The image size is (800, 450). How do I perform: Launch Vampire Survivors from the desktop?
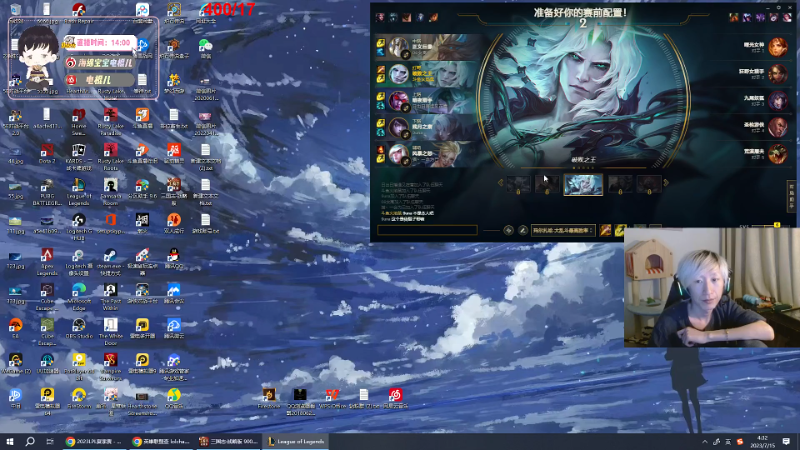pyautogui.click(x=110, y=366)
